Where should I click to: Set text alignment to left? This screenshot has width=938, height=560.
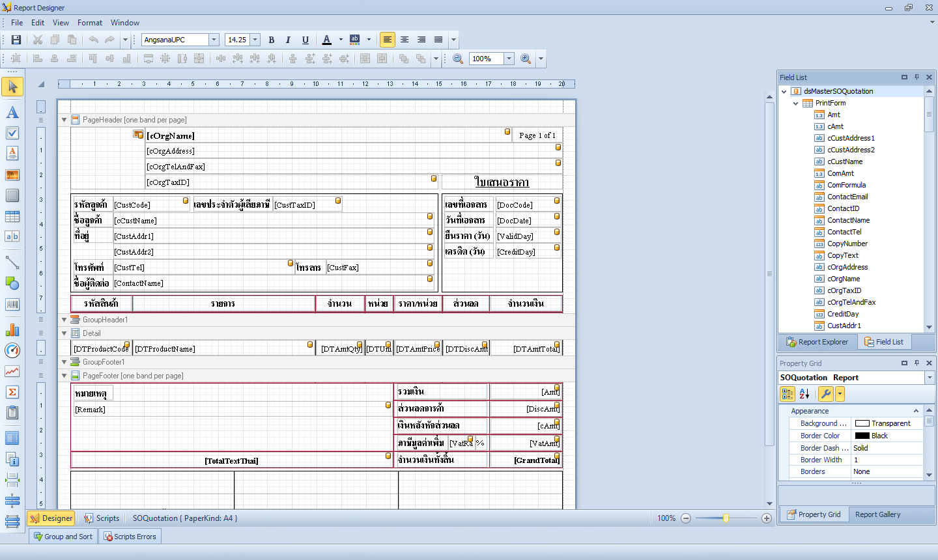(x=388, y=40)
